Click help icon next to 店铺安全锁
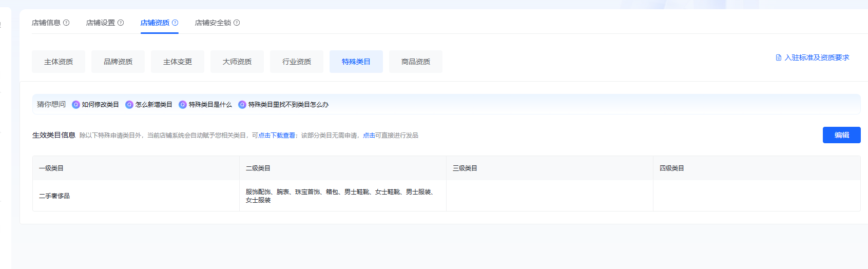The height and width of the screenshot is (269, 868). coord(237,23)
